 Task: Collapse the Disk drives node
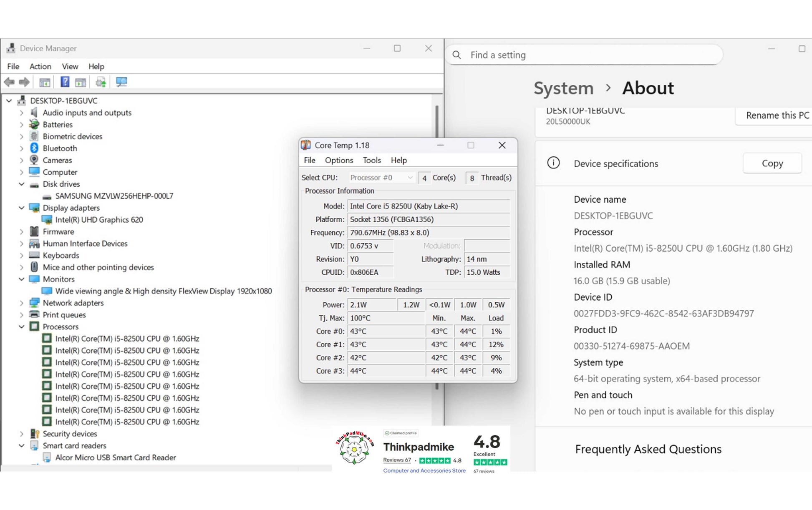tap(22, 184)
